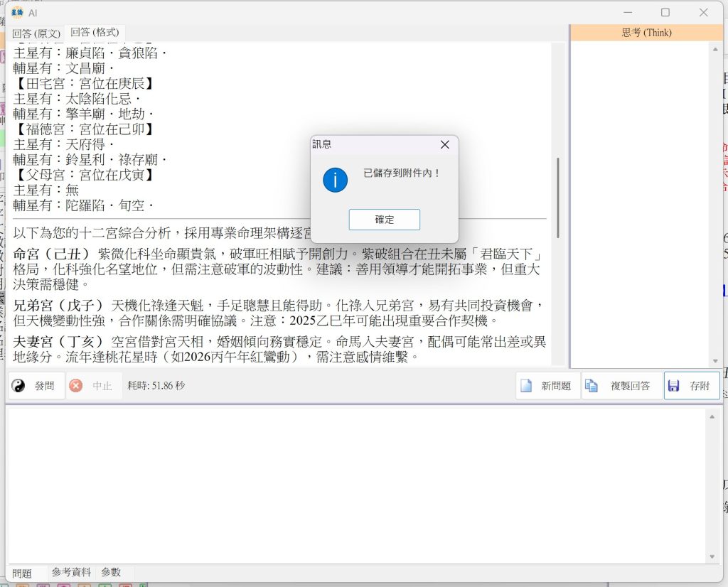Click inside the question input text area
The height and width of the screenshot is (587, 728).
355,483
